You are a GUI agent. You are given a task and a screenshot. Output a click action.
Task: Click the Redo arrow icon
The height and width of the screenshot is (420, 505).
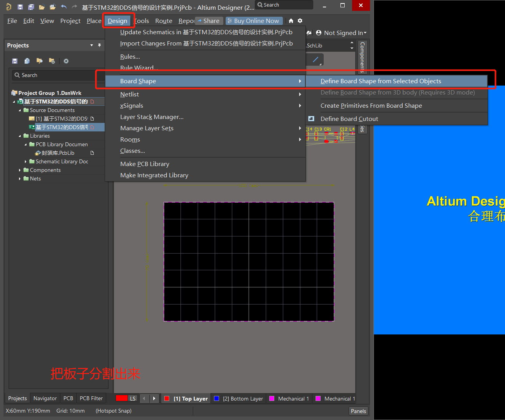[x=74, y=7]
